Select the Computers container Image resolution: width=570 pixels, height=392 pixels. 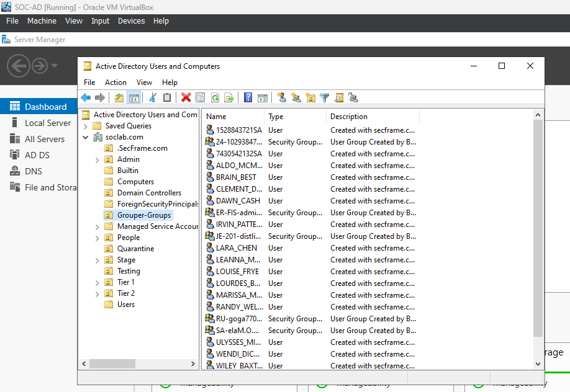135,182
